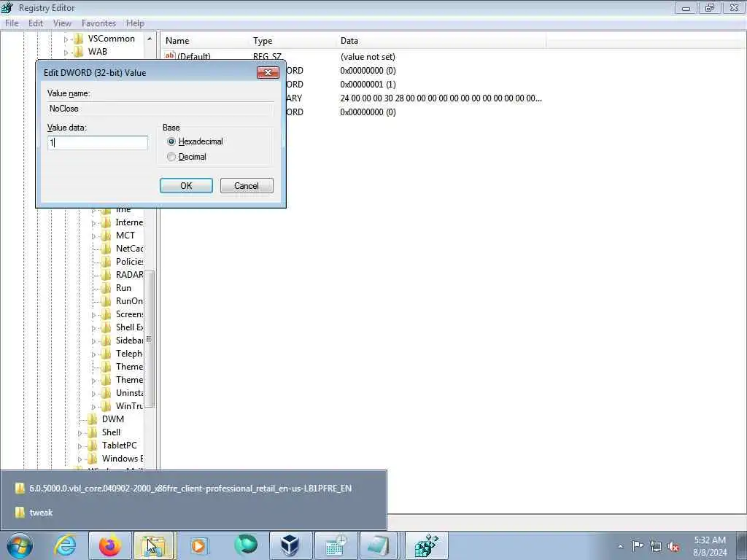This screenshot has width=747, height=560.
Task: Open Windows Media Player taskbar icon
Action: point(199,545)
